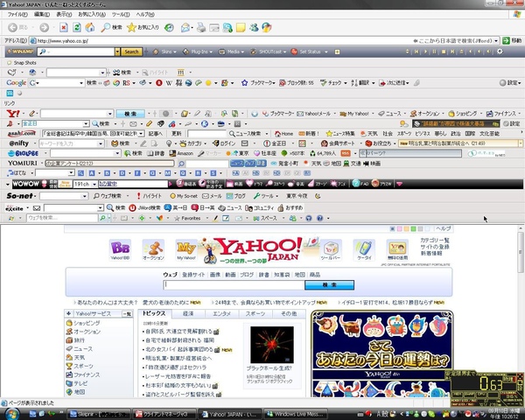The image size is (525, 420).
Task: Open the asahi.com headline dropdown
Action: point(141,134)
